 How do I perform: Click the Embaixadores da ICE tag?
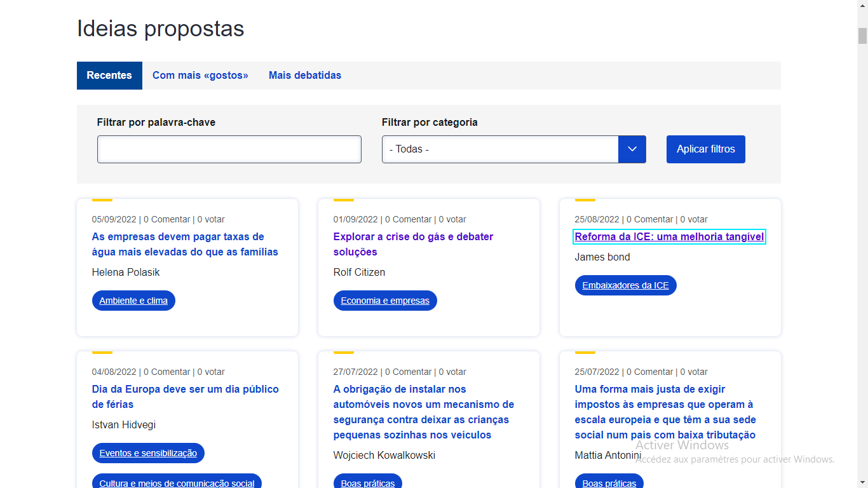(625, 285)
